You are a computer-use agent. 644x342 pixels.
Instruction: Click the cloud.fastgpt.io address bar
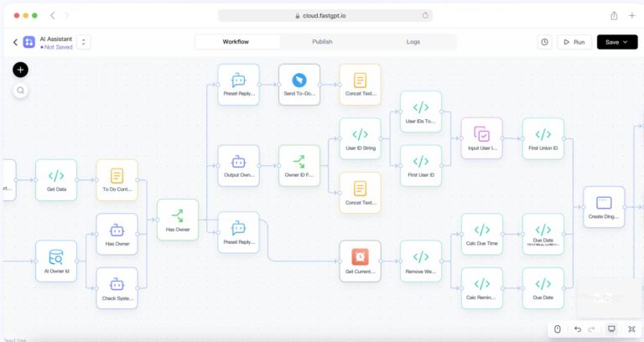[x=325, y=16]
